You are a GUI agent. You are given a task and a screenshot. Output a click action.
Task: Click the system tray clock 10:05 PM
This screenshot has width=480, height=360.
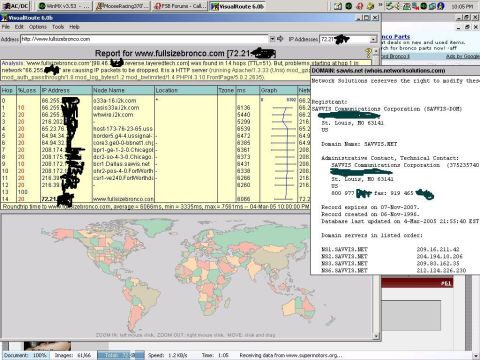tap(462, 6)
